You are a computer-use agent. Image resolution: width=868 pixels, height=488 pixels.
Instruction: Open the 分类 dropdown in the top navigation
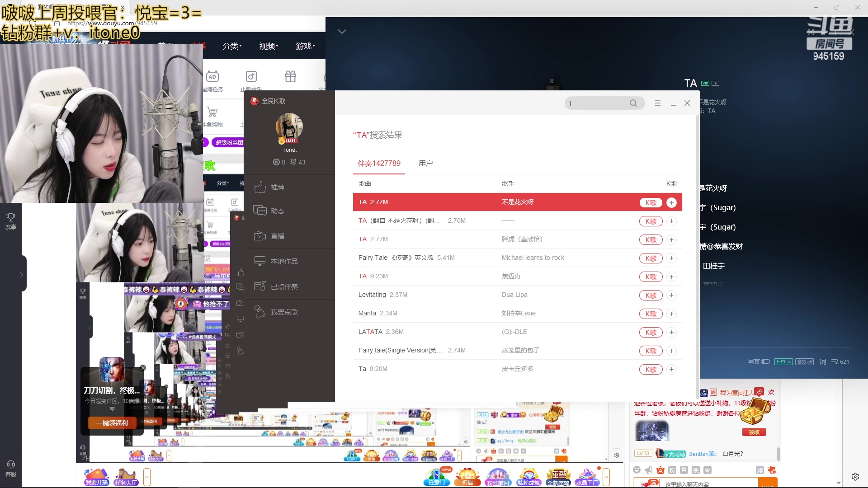tap(232, 46)
